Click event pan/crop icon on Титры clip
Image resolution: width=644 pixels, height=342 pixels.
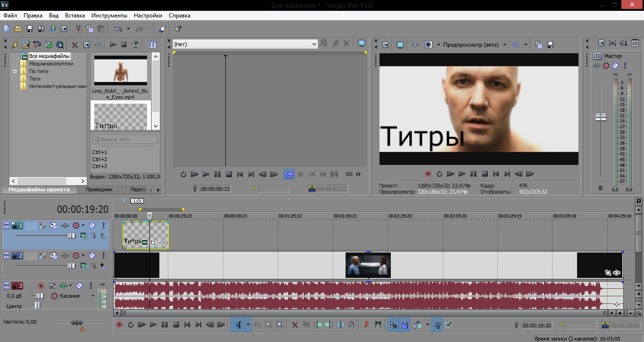point(153,243)
